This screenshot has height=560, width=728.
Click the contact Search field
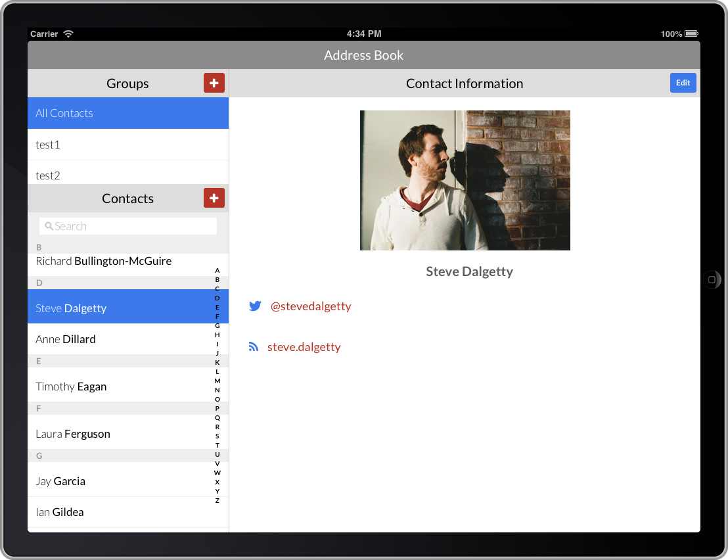[128, 226]
